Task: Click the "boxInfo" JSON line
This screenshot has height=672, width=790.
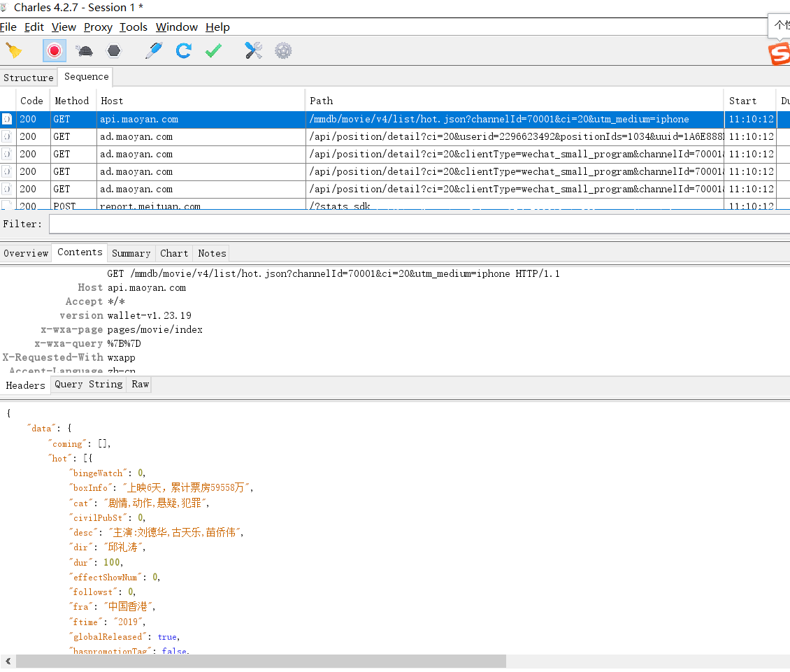Action: pos(161,487)
